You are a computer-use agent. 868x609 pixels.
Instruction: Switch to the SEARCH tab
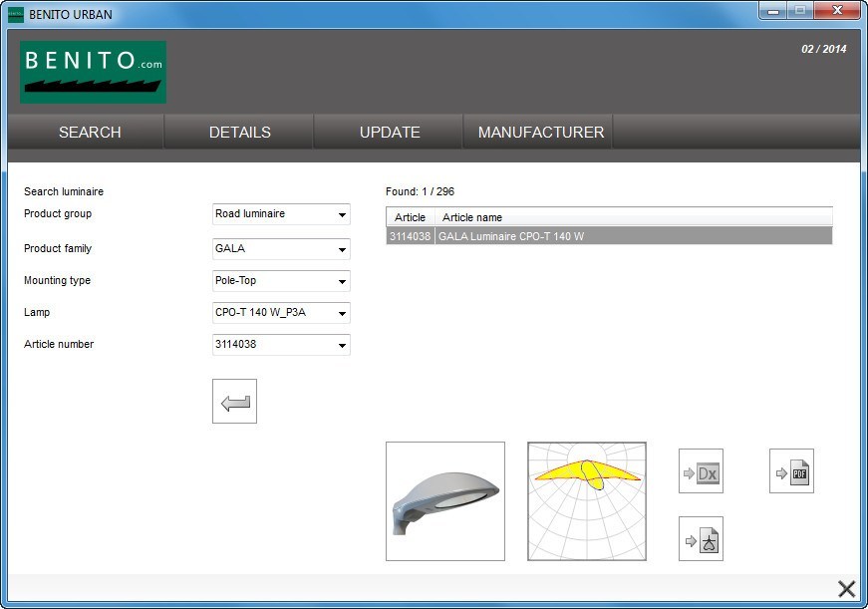(89, 132)
